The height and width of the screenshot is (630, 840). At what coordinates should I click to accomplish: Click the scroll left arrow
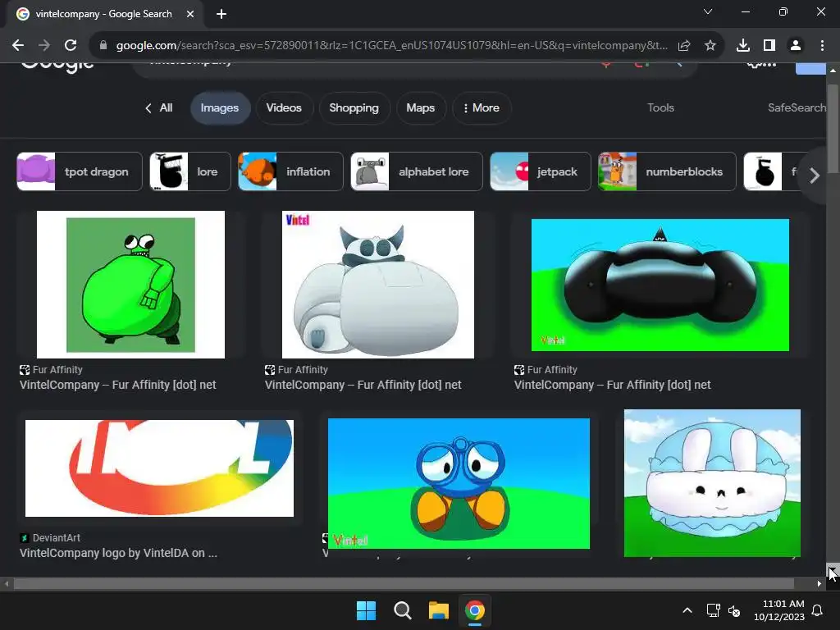pyautogui.click(x=7, y=584)
